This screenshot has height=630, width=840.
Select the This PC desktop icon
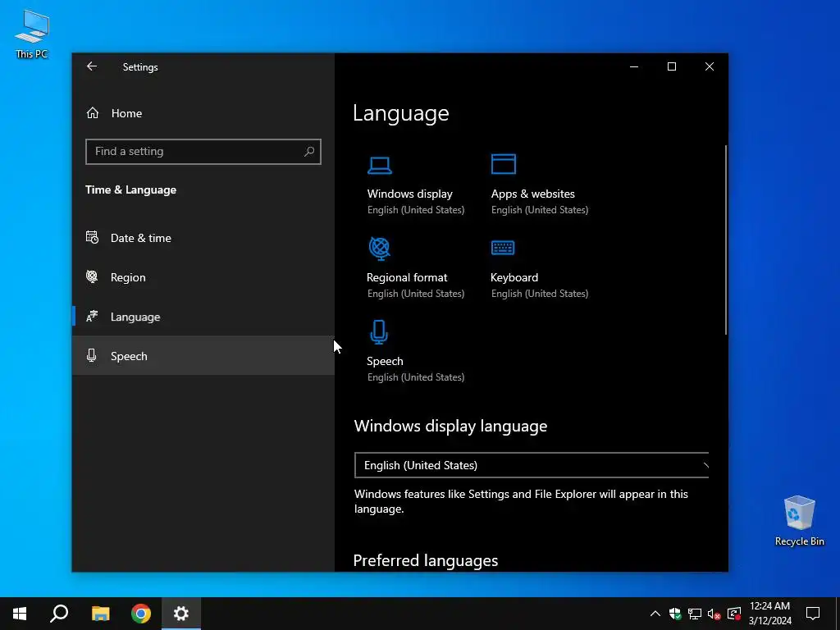click(32, 34)
